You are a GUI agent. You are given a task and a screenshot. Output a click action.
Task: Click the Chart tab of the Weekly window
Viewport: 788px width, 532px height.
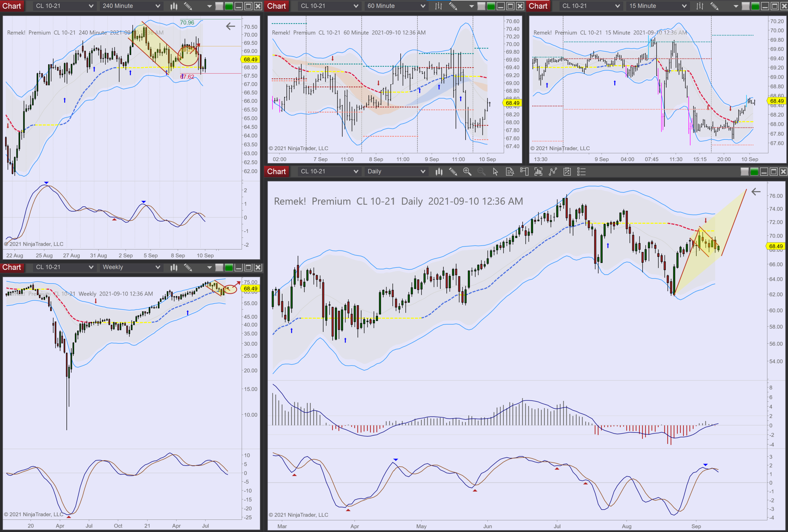(x=12, y=267)
